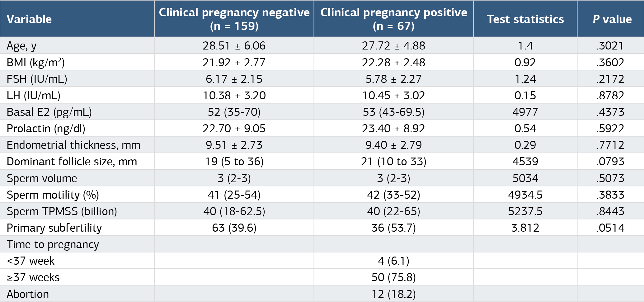Select the FSH (IU/mL) row label
This screenshot has width=644, height=302.
point(37,79)
